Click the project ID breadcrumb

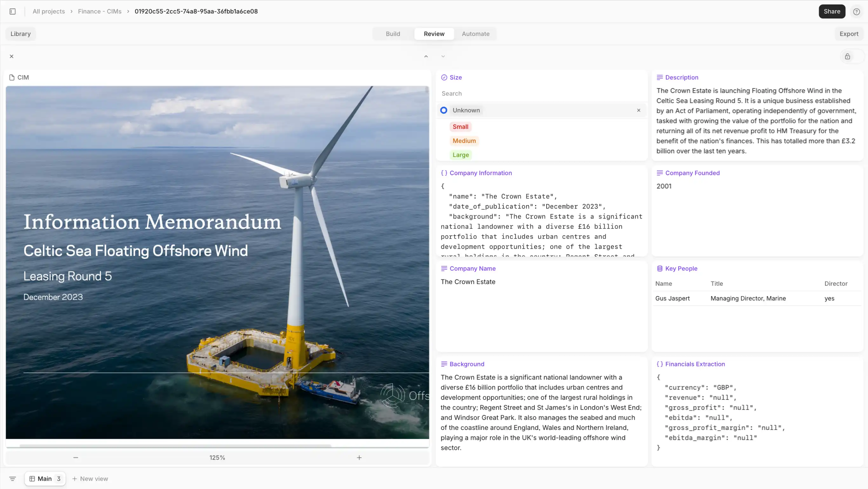coord(196,11)
